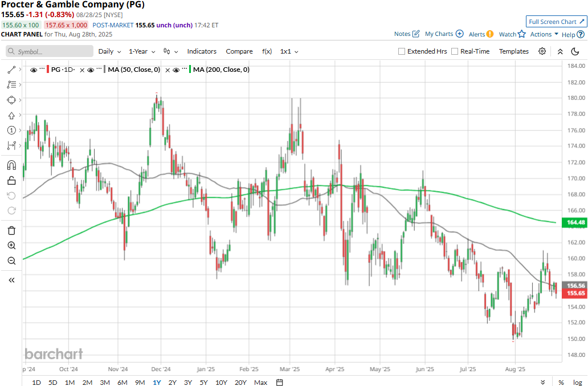
Task: Zoom in with the magnifier plus icon
Action: (x=11, y=245)
